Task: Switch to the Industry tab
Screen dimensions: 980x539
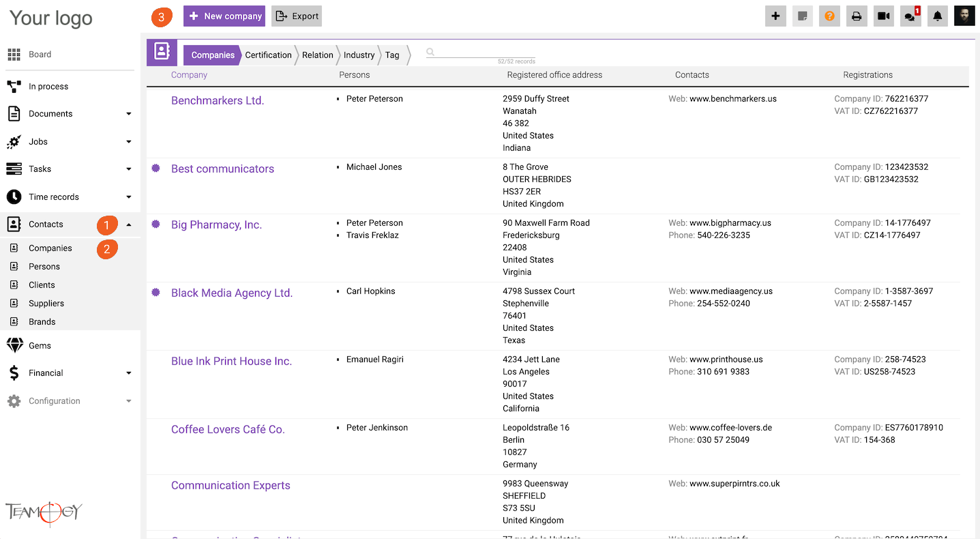Action: (359, 55)
